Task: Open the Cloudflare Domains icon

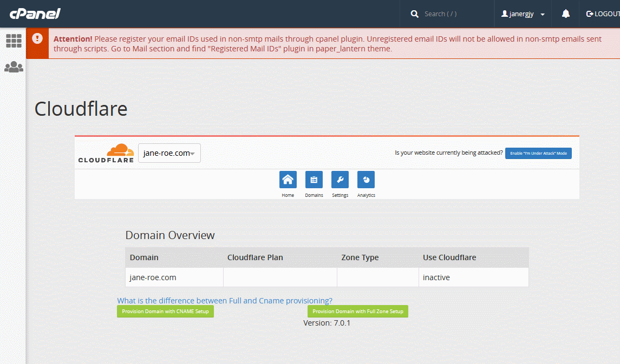Action: tap(314, 180)
